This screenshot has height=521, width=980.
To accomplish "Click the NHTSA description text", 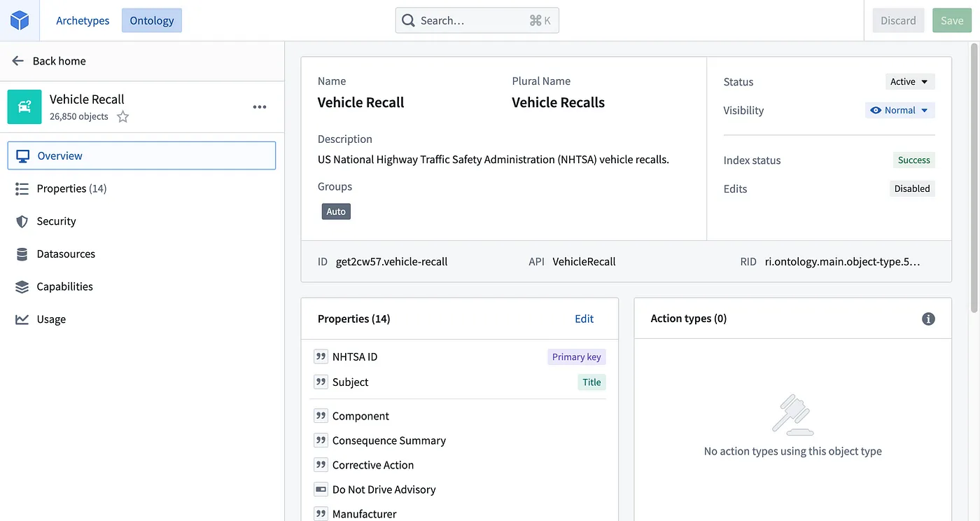I will click(x=493, y=160).
